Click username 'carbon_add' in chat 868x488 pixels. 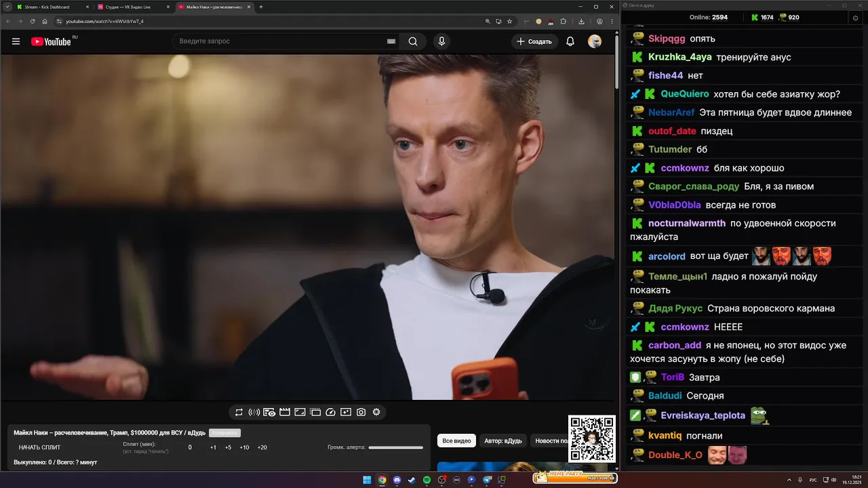point(675,345)
